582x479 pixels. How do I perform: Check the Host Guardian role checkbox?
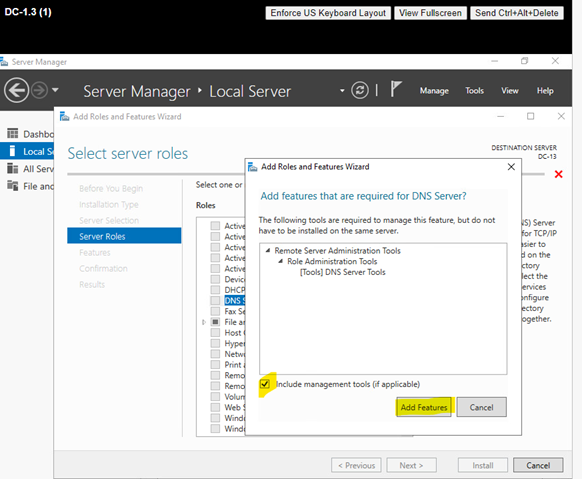(215, 332)
